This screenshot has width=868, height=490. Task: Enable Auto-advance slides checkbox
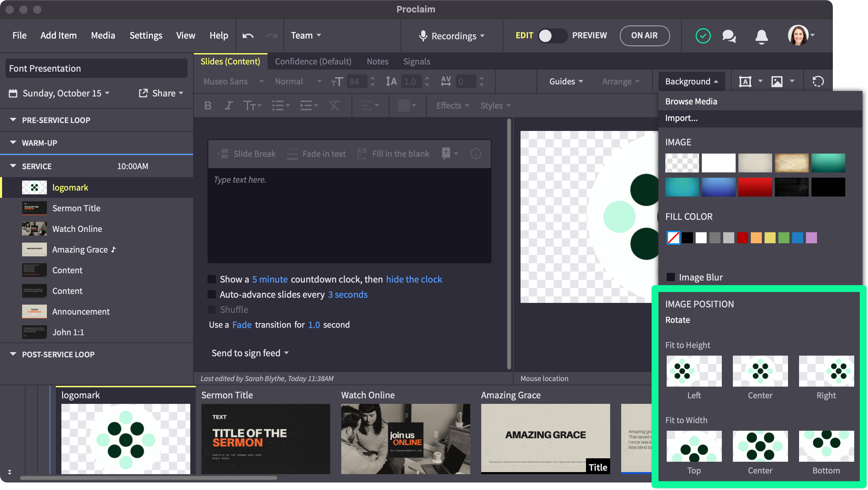(212, 294)
